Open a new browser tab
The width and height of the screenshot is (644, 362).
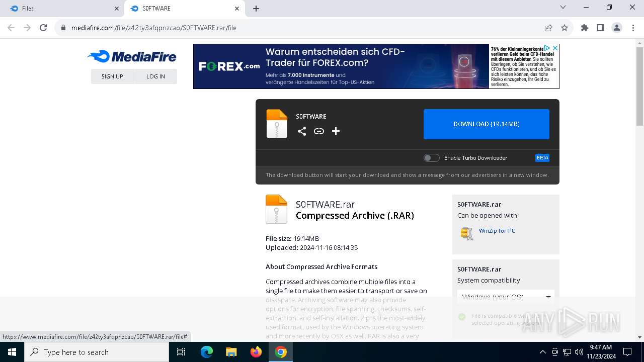[256, 9]
